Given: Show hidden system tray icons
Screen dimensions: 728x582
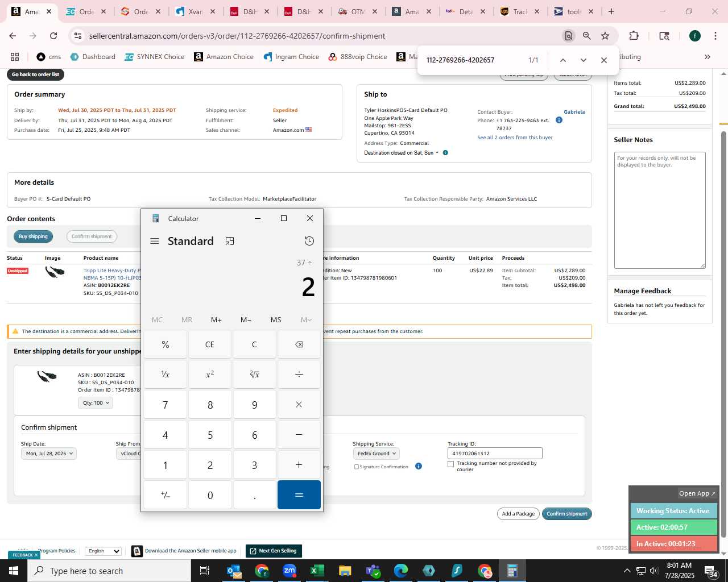Looking at the screenshot, I should pos(627,571).
